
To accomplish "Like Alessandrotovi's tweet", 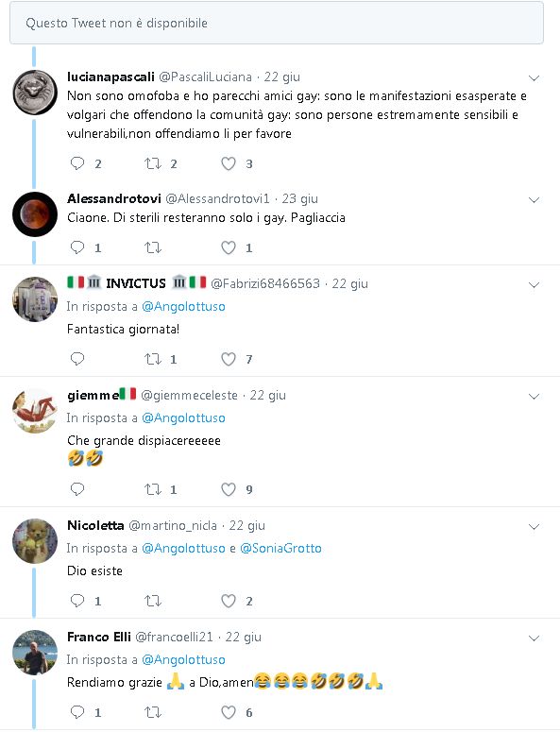I will [229, 247].
